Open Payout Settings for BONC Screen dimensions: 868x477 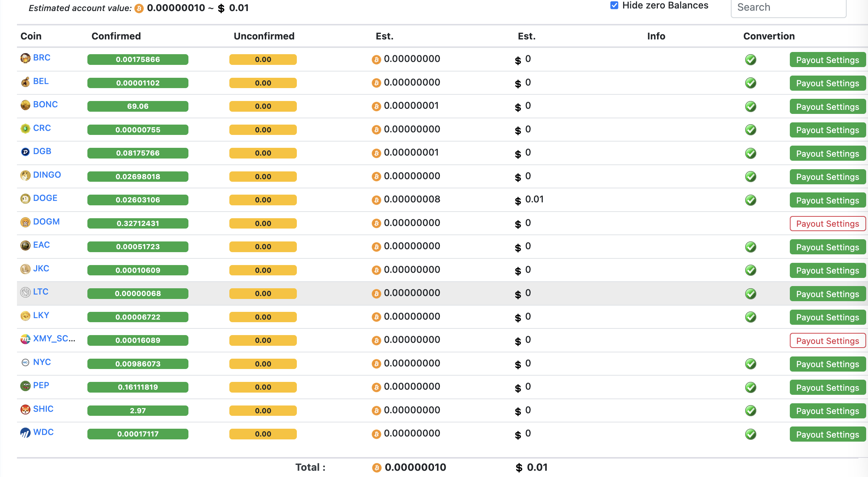827,107
